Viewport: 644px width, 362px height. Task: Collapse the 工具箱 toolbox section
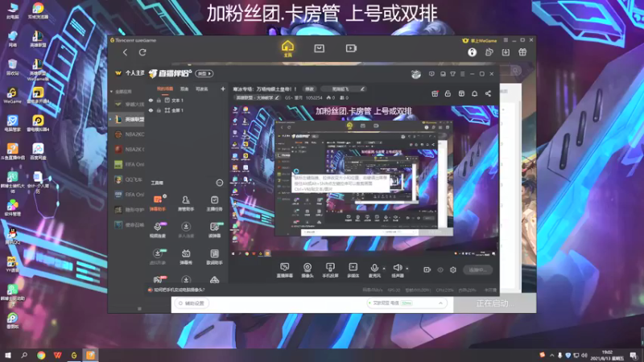(219, 183)
